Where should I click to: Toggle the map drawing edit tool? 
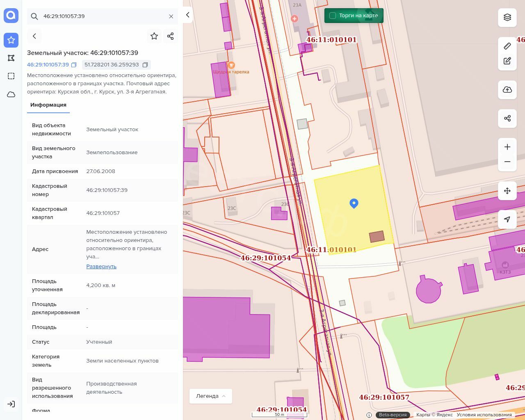click(x=507, y=61)
